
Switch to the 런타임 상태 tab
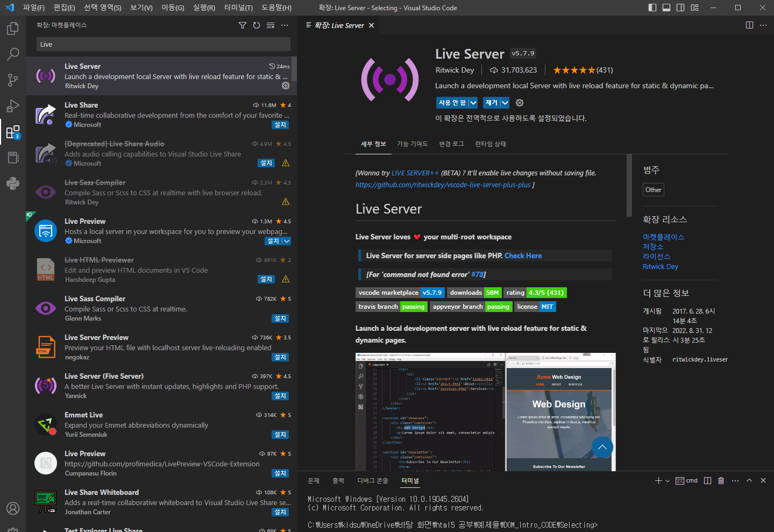point(490,144)
